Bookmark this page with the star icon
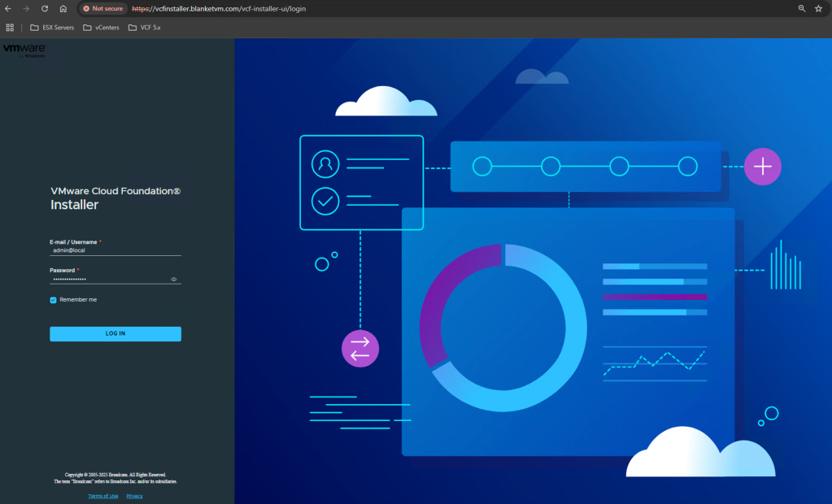The image size is (832, 504). pos(818,8)
